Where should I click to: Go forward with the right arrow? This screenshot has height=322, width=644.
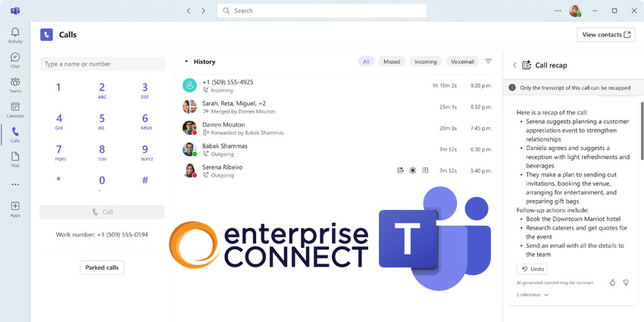coord(203,11)
